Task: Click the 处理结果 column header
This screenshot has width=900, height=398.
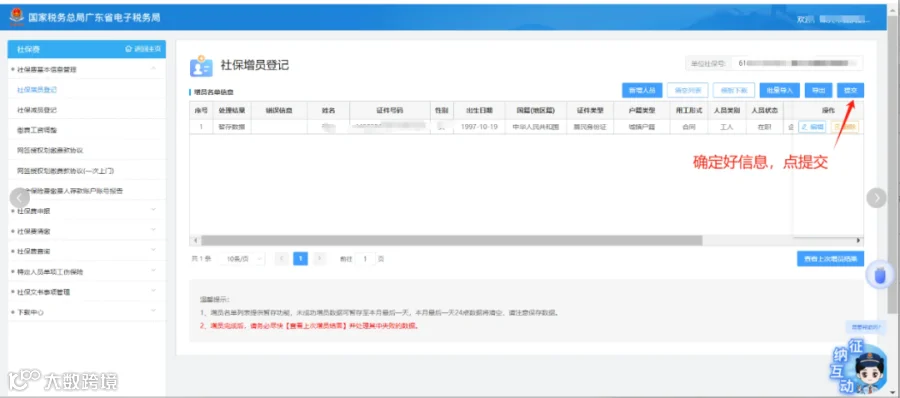Action: (x=232, y=110)
